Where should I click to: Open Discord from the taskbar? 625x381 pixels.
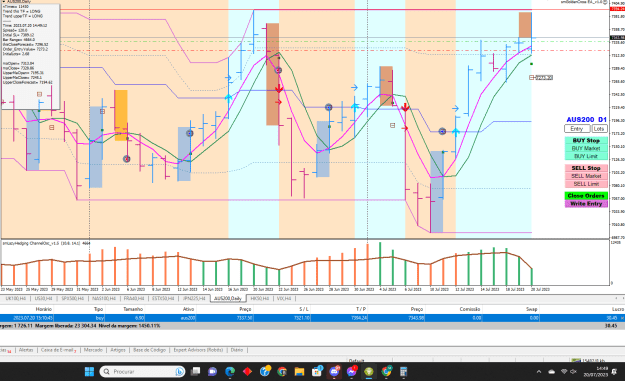pos(334,371)
